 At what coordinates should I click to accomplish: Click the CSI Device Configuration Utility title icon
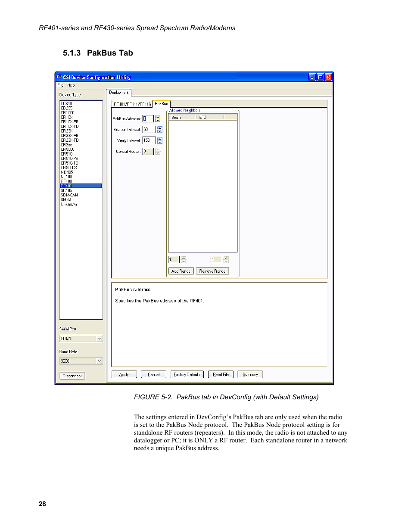59,77
